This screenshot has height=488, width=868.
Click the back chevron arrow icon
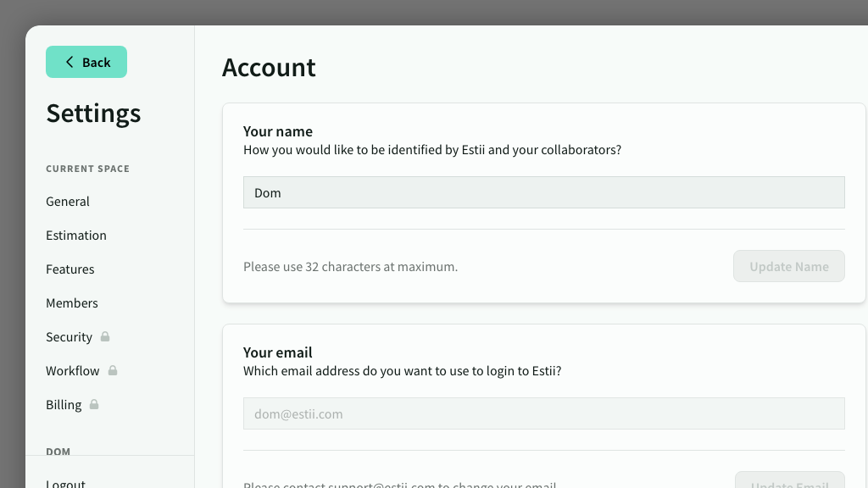pos(70,62)
